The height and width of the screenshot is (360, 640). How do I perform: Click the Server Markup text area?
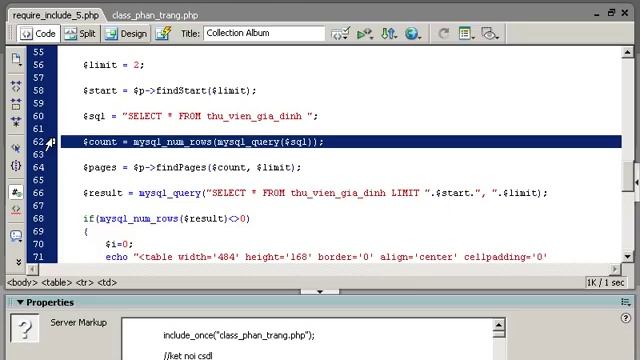(307, 340)
